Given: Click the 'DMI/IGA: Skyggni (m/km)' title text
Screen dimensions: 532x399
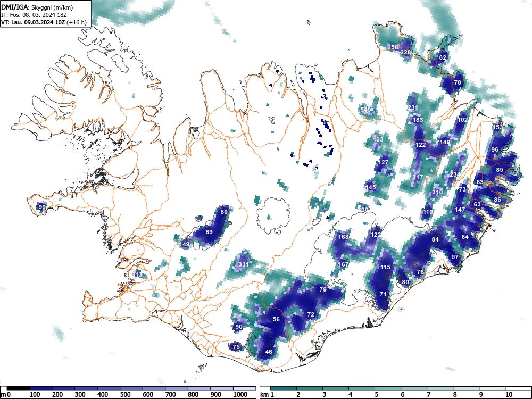Looking at the screenshot, I should point(37,7).
